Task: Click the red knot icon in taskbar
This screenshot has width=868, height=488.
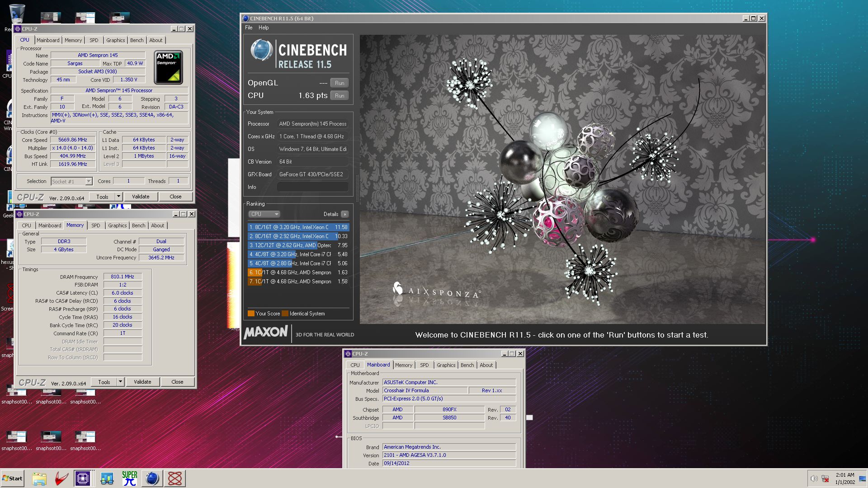Action: click(175, 479)
